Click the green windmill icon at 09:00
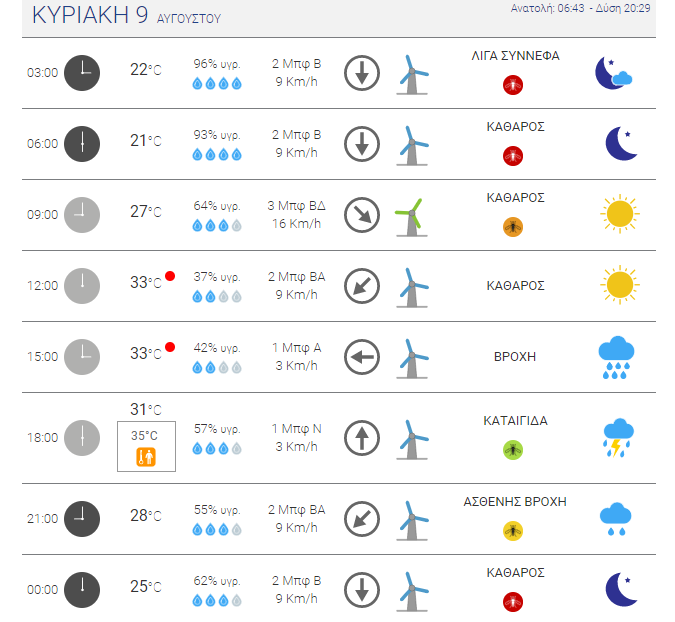 coord(412,217)
